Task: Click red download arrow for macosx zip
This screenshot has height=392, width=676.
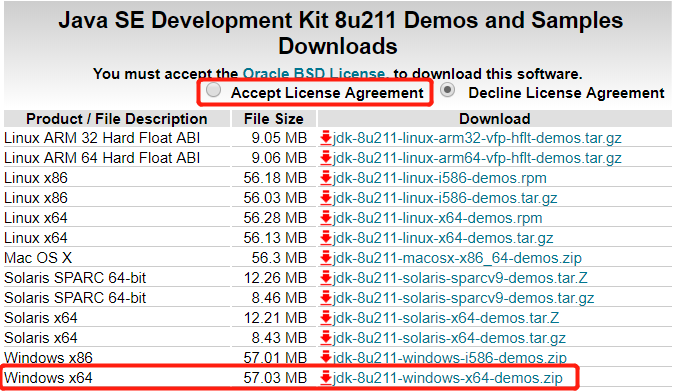Action: 326,258
